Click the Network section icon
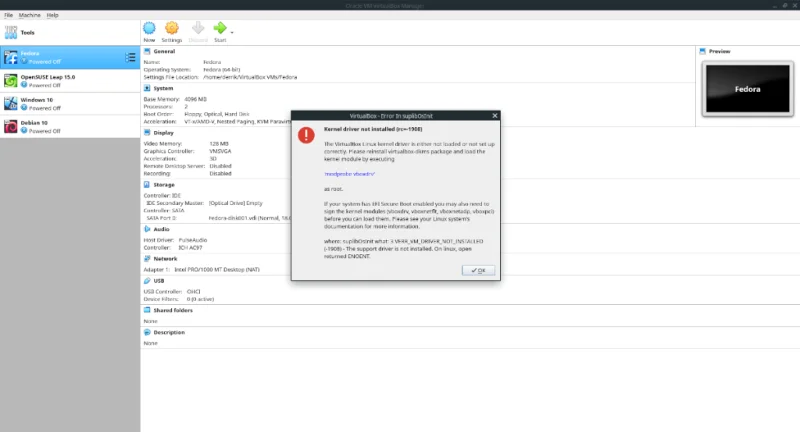Screen dimensions: 800x432 147,259
